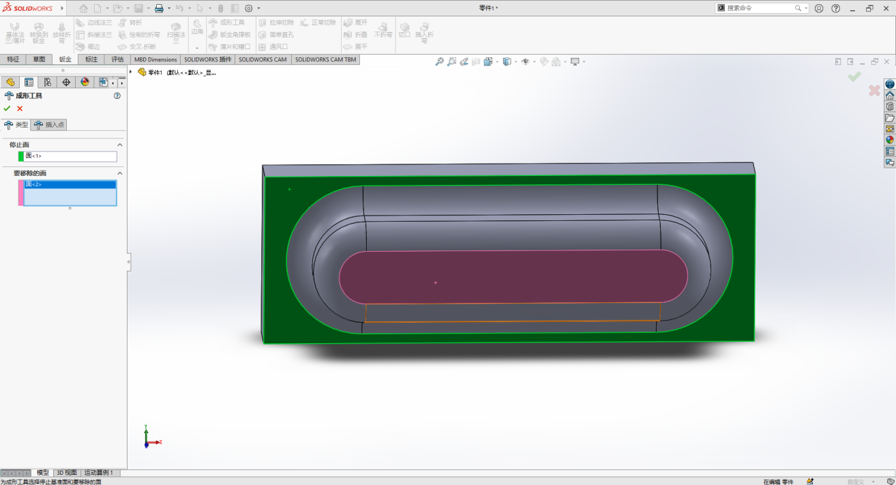Collapse the 要移除的面 section
Viewport: 896px width, 485px height.
point(120,173)
